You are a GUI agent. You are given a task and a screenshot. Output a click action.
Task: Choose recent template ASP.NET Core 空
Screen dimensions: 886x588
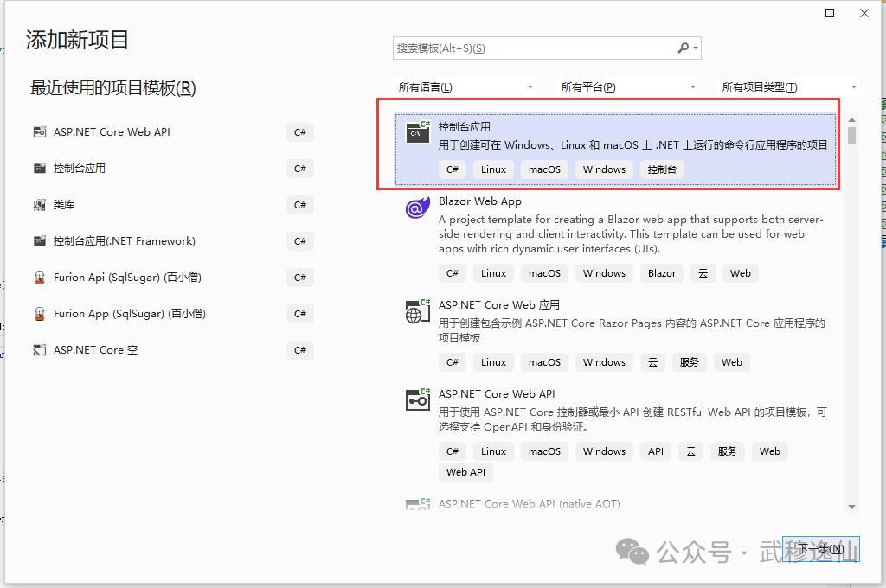pyautogui.click(x=95, y=350)
